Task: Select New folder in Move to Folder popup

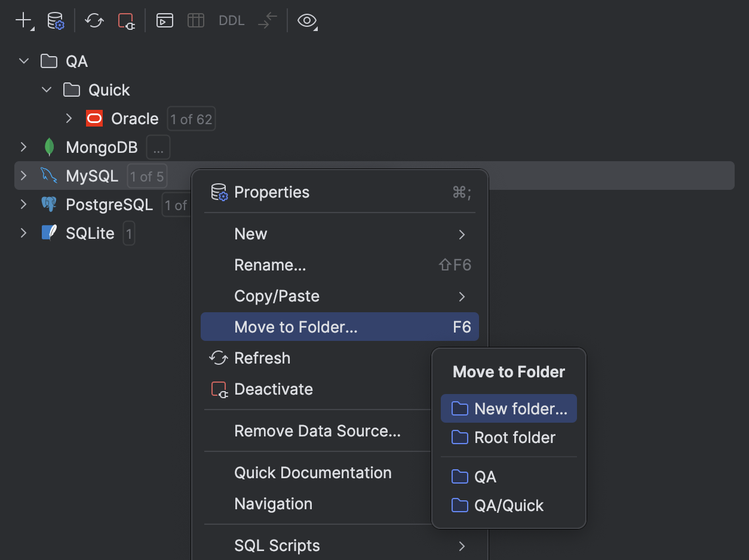Action: pyautogui.click(x=508, y=408)
